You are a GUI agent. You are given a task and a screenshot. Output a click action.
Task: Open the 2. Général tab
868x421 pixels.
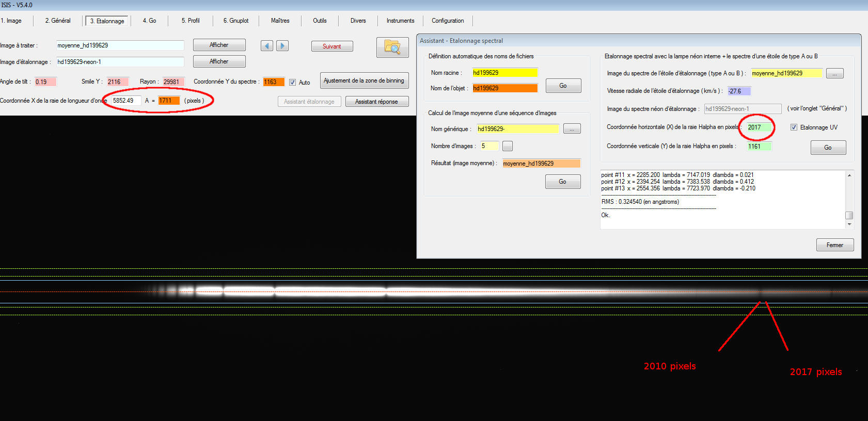click(58, 21)
